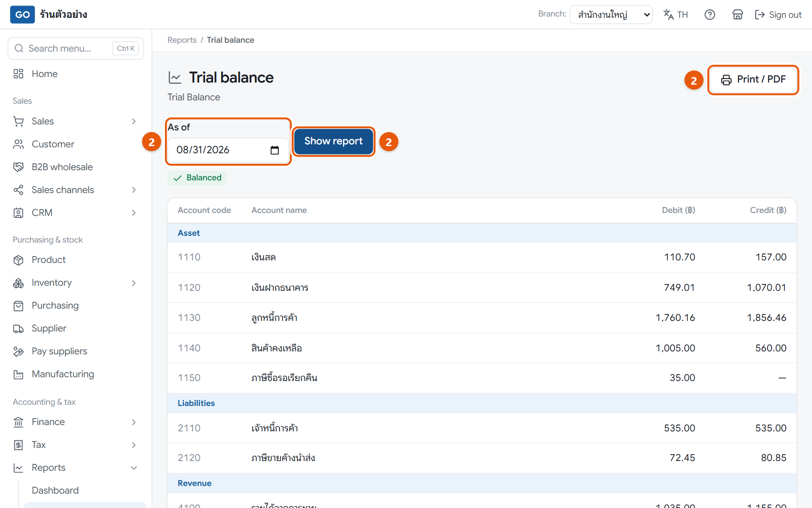Image resolution: width=812 pixels, height=508 pixels.
Task: Click account code 1110 cell
Action: pyautogui.click(x=189, y=257)
